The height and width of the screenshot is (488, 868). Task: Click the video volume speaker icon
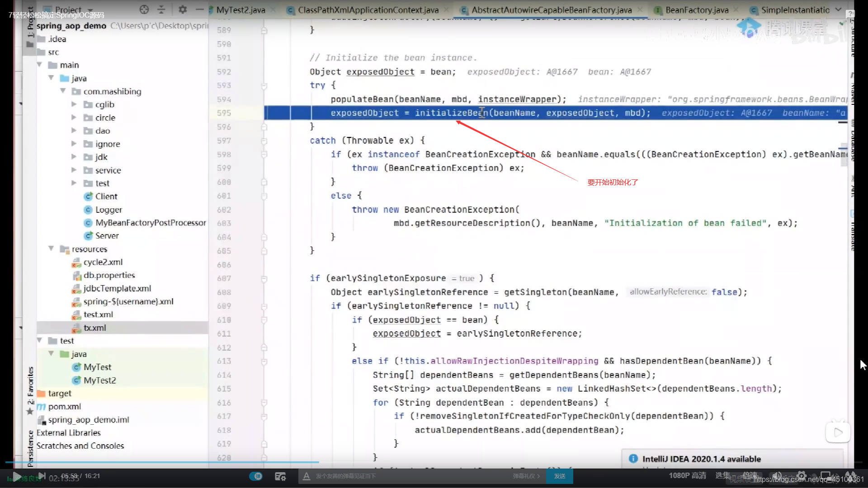pos(777,476)
